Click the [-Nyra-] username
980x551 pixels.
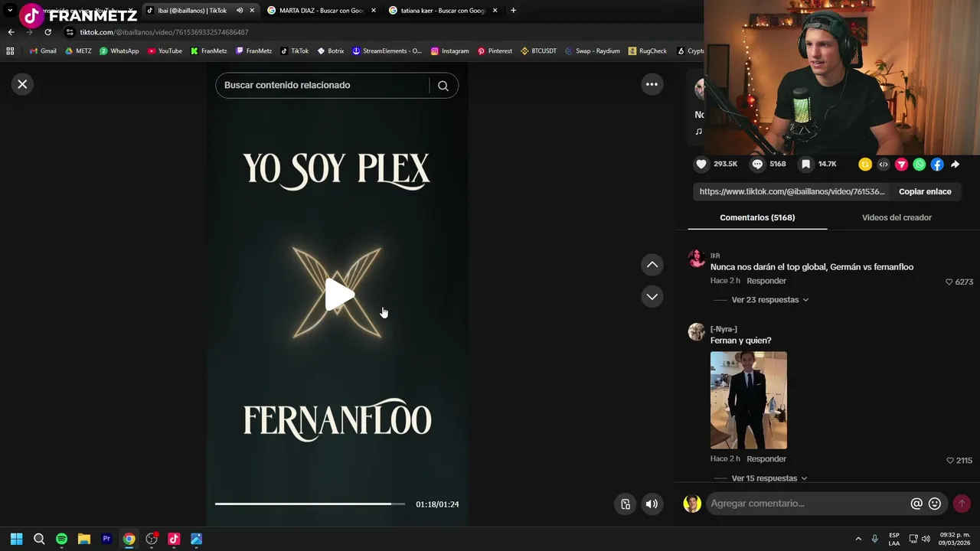click(x=724, y=329)
